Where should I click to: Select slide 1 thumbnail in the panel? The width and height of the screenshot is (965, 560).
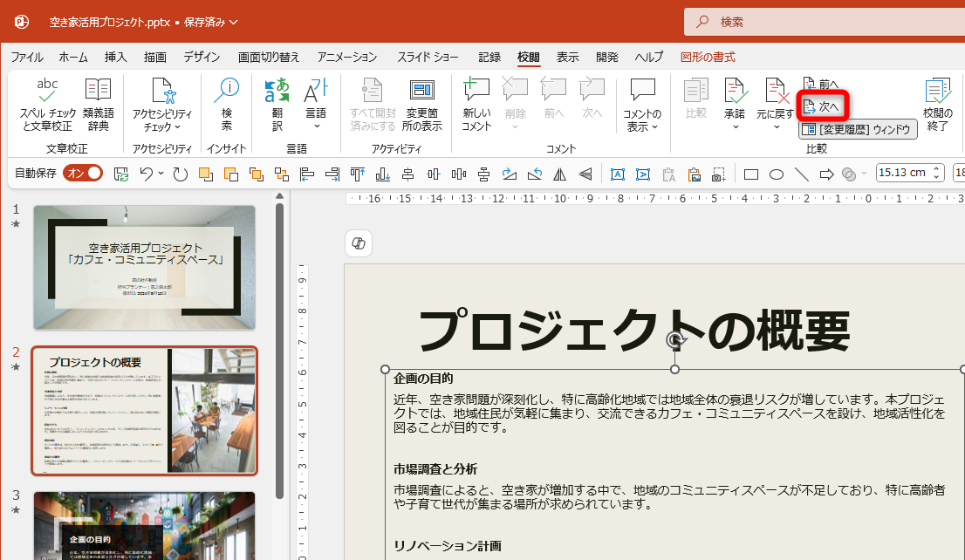[x=144, y=267]
